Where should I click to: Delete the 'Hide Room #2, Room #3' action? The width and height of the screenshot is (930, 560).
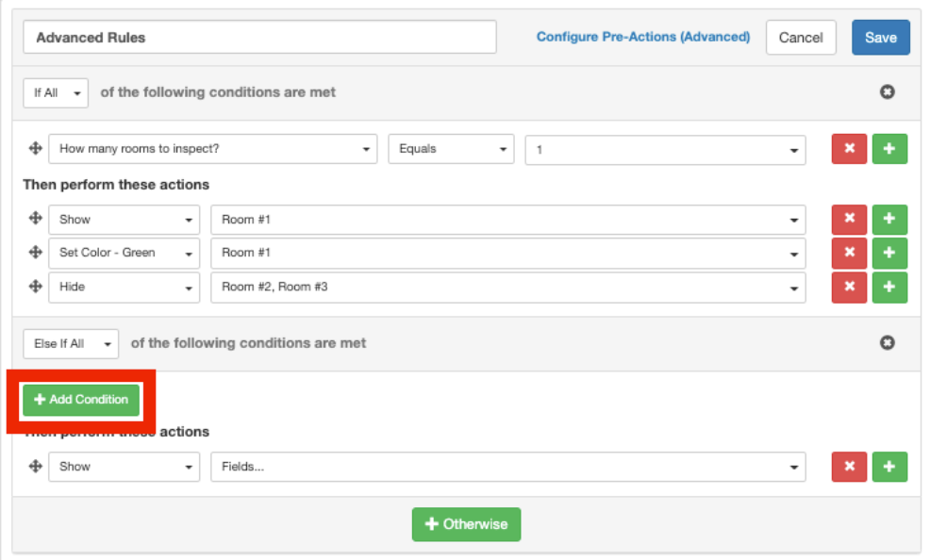pyautogui.click(x=849, y=287)
